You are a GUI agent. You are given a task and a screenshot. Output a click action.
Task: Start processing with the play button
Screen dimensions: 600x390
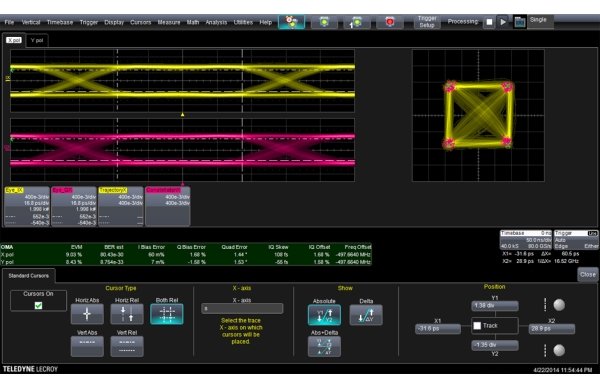tap(503, 22)
